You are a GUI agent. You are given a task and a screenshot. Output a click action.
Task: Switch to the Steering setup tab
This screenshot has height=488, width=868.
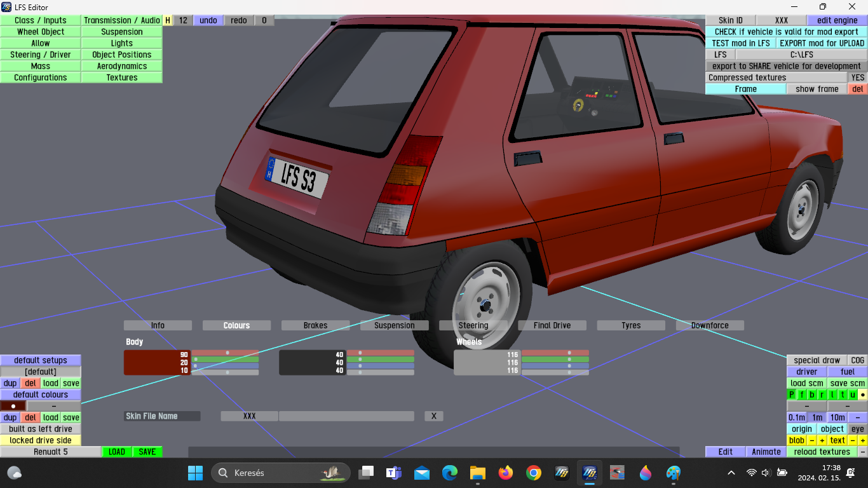click(473, 325)
